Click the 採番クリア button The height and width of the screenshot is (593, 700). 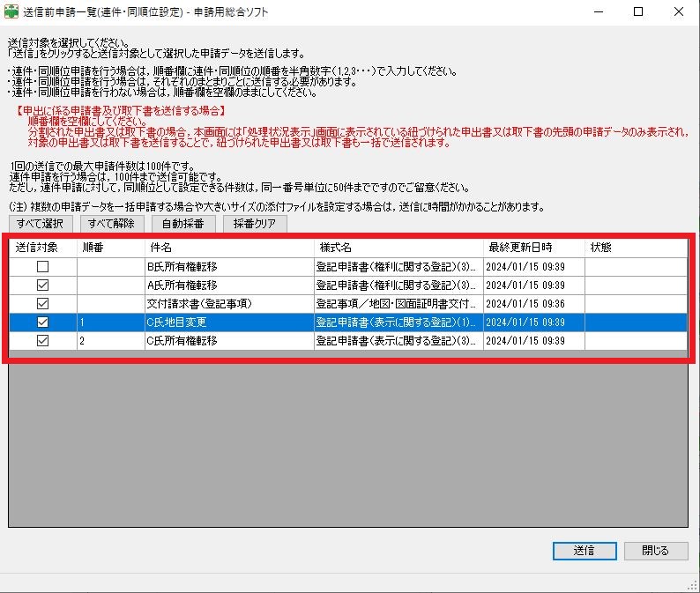(x=254, y=223)
